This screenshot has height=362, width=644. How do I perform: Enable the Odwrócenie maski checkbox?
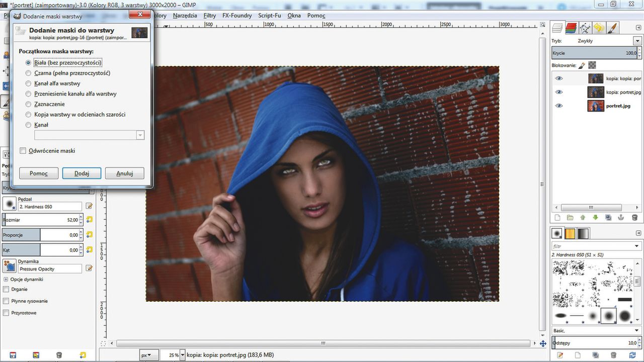(x=23, y=150)
